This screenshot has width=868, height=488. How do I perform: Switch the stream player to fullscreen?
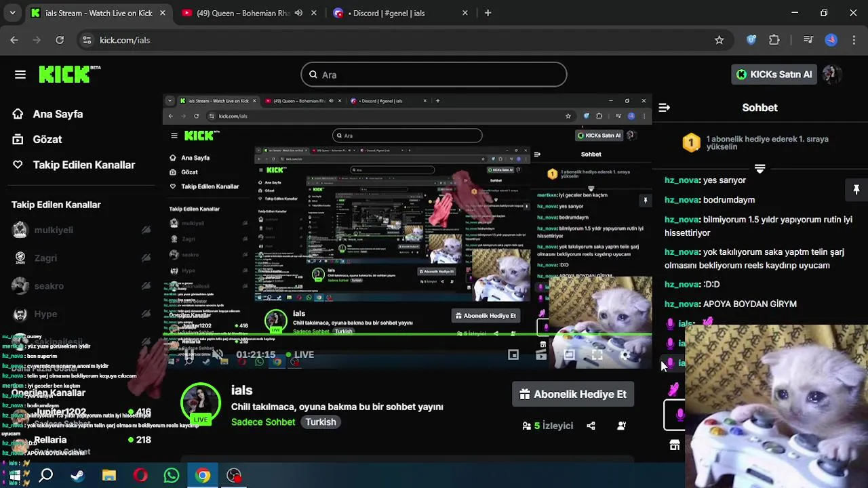pyautogui.click(x=597, y=354)
